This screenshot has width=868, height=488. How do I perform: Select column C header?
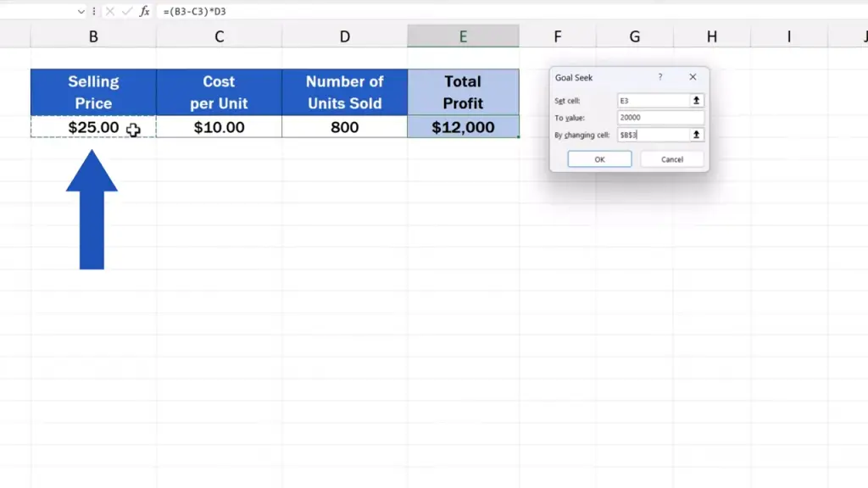pyautogui.click(x=219, y=36)
